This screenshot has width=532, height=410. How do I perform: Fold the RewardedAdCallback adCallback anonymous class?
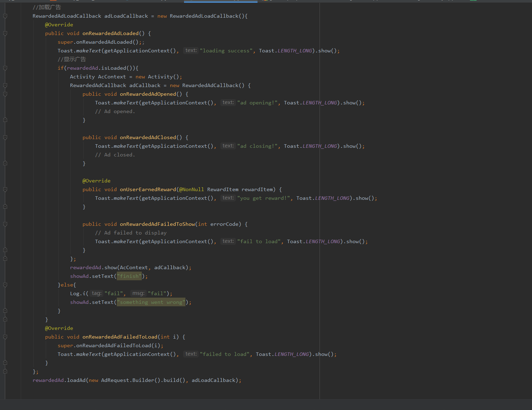click(5, 85)
